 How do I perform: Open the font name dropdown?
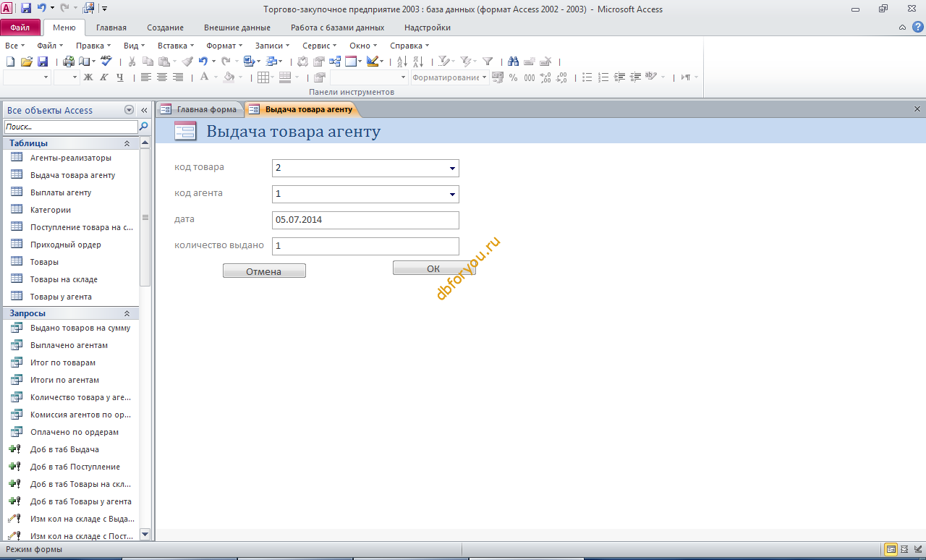(46, 77)
